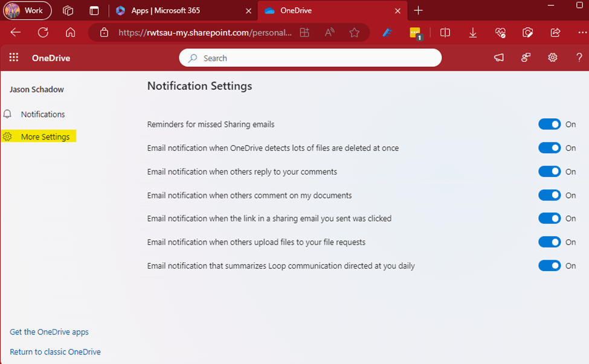
Task: Click Return to classic OneDrive link
Action: [55, 352]
